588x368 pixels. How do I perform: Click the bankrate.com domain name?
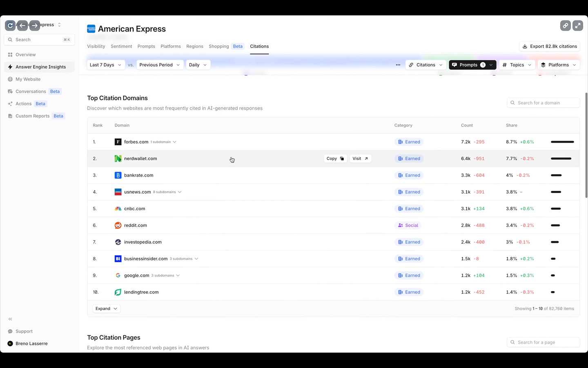tap(139, 175)
